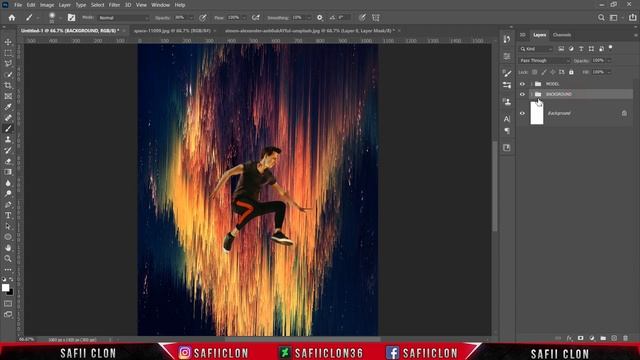640x360 pixels.
Task: Create a new layer
Action: [x=614, y=338]
